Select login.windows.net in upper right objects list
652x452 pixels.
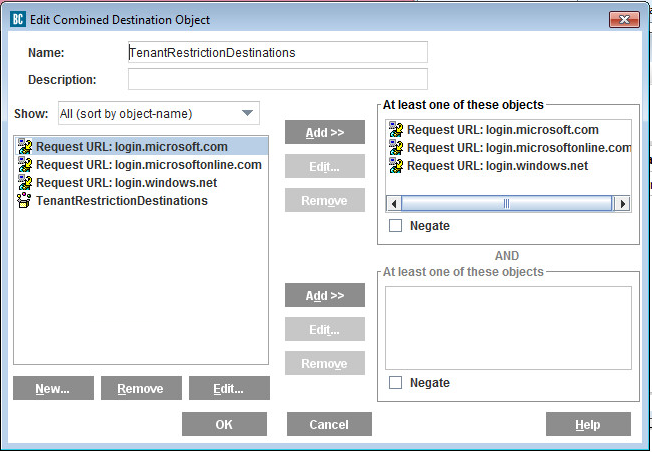509,165
